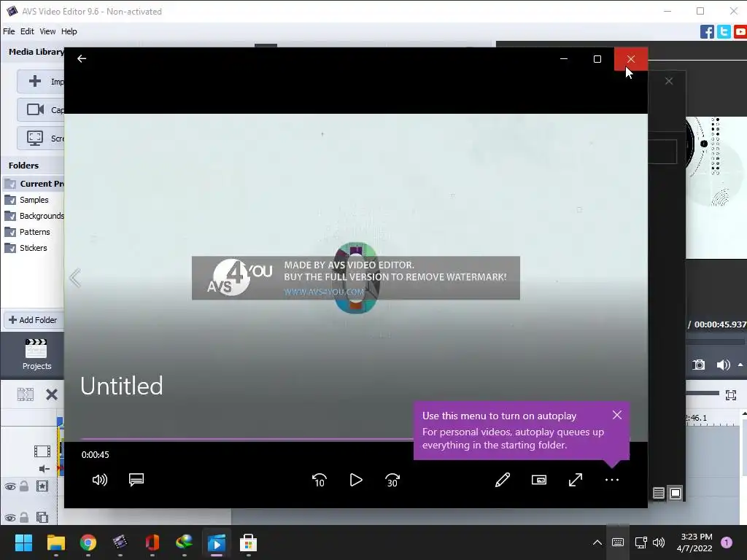Open the View menu

pos(47,31)
